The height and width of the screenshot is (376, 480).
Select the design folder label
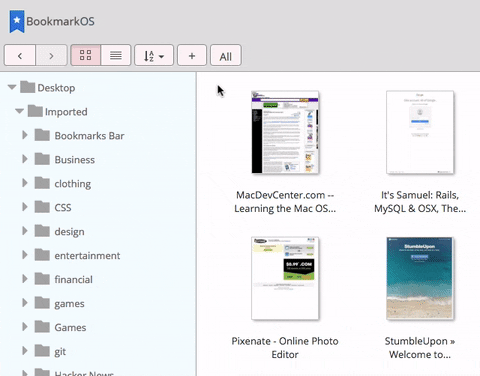click(69, 232)
